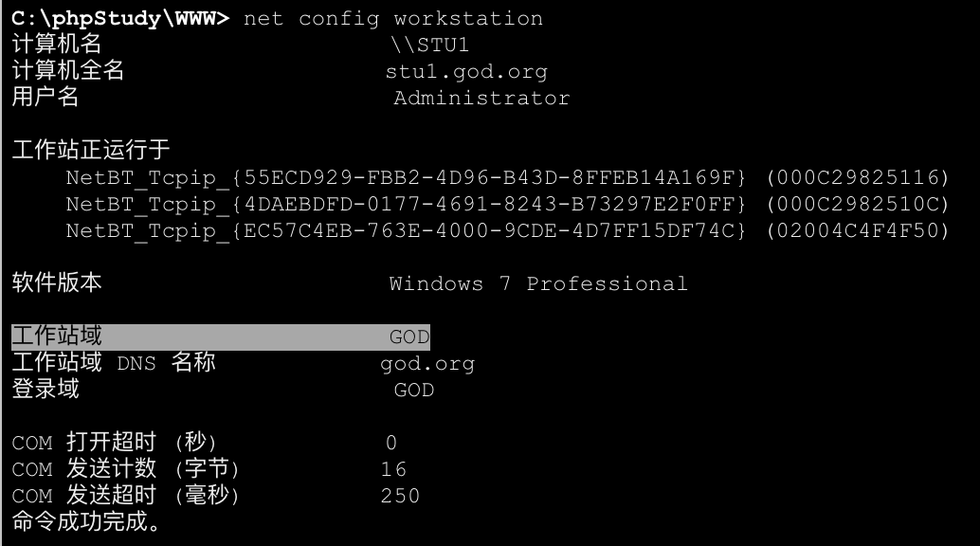Click the NetBT_Tcpip entry starting with 55ECD929
Image resolution: width=980 pixels, height=546 pixels.
(406, 177)
